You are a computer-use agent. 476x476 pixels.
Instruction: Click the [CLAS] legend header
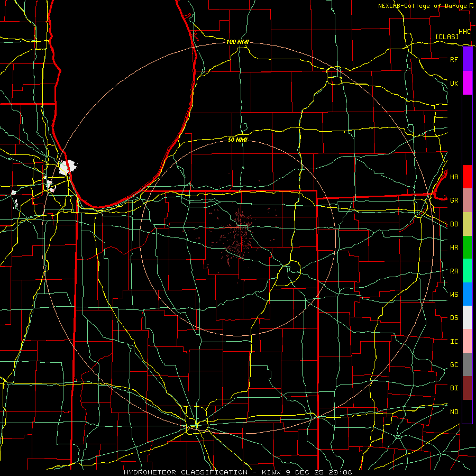click(x=447, y=36)
